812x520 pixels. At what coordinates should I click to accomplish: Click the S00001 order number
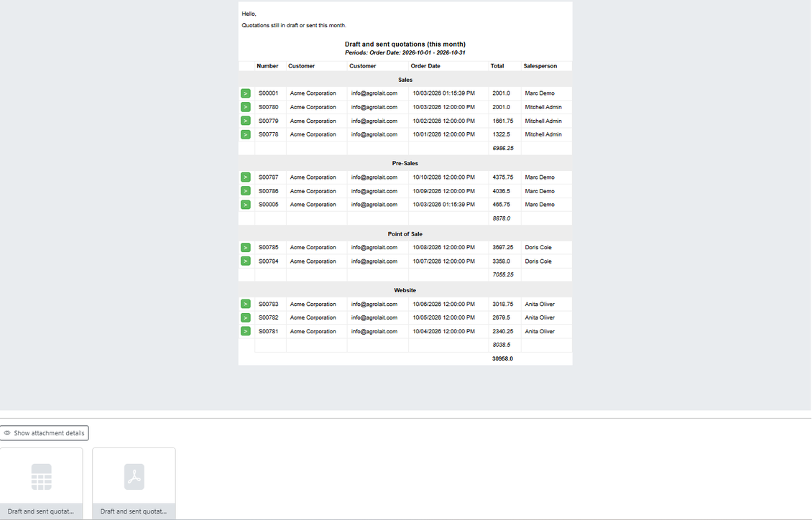pyautogui.click(x=268, y=93)
